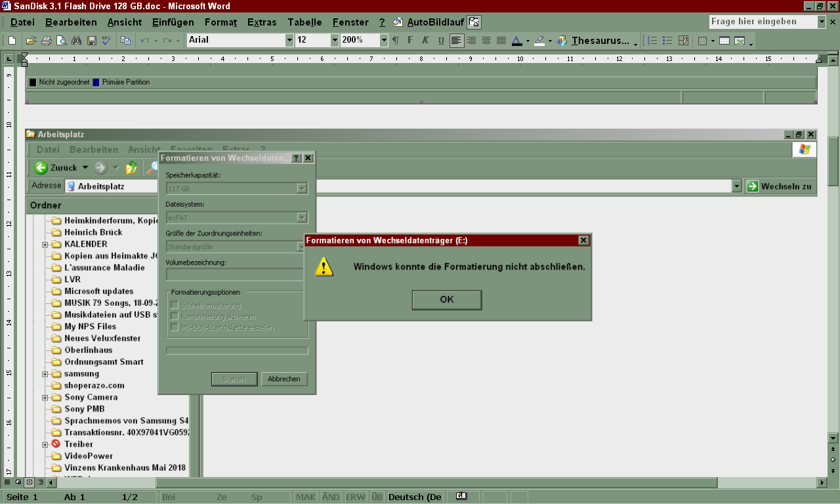This screenshot has height=504, width=840.
Task: Confirm the format error with OK
Action: click(447, 300)
